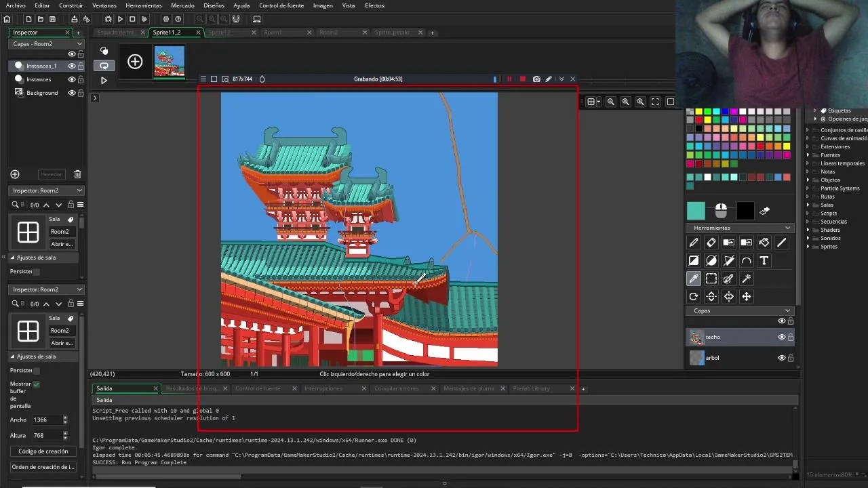
Task: Click the Código de creación button
Action: (x=43, y=451)
